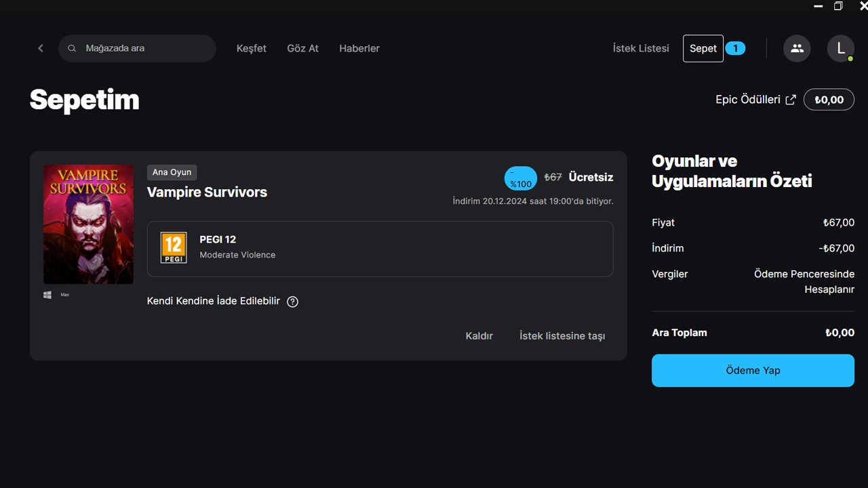This screenshot has width=868, height=488.
Task: Open Epic Ödülleri link
Action: (748, 100)
